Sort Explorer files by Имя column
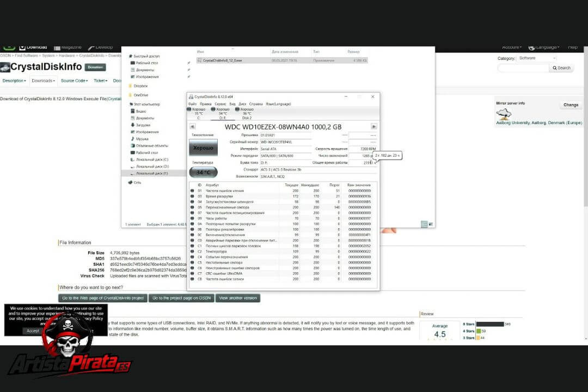 (x=200, y=52)
